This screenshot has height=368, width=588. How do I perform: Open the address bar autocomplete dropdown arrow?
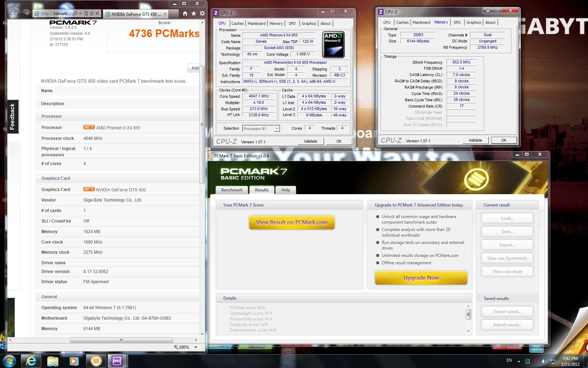[80, 13]
